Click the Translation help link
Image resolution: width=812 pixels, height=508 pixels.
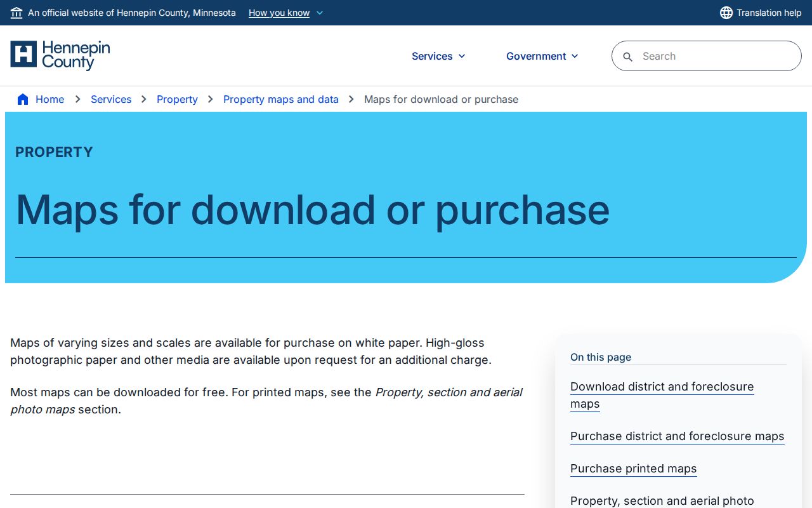tap(769, 13)
